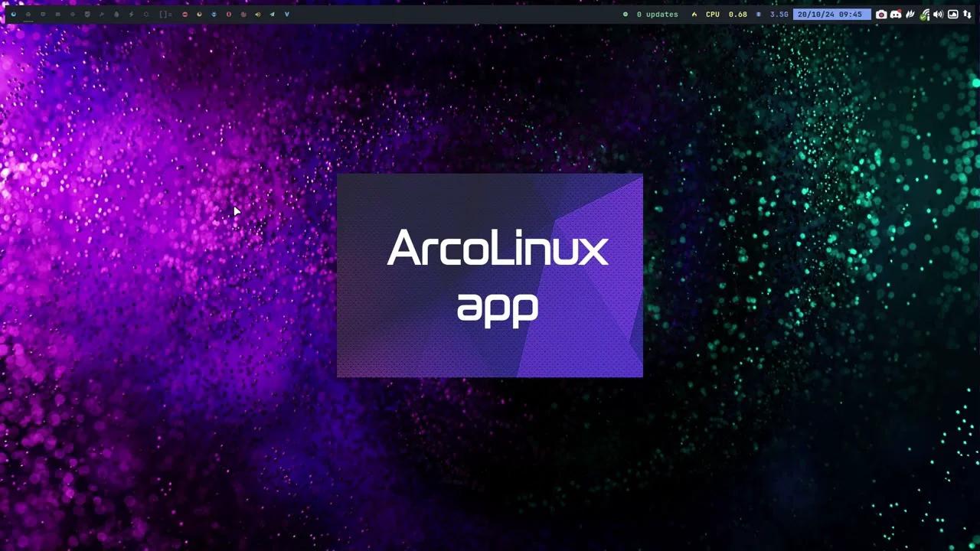Switch to the wrench icon workspace
Screen dimensions: 980x551
pos(102,15)
